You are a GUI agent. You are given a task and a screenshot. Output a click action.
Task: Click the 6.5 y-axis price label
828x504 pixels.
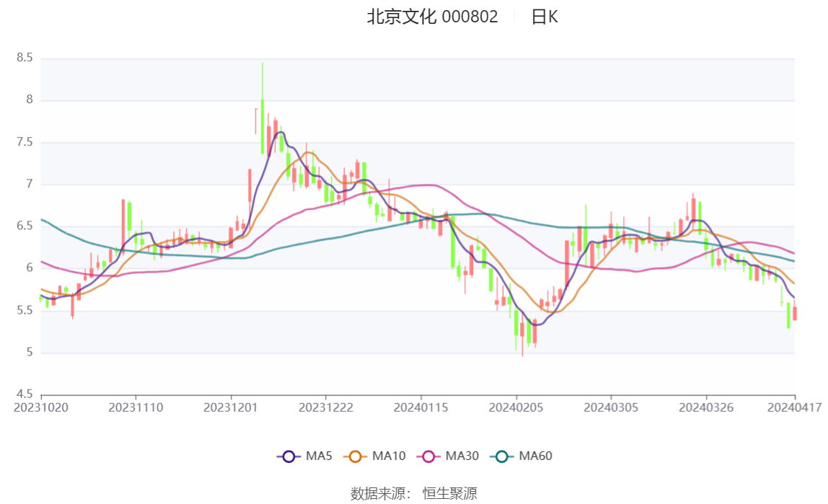tap(25, 226)
